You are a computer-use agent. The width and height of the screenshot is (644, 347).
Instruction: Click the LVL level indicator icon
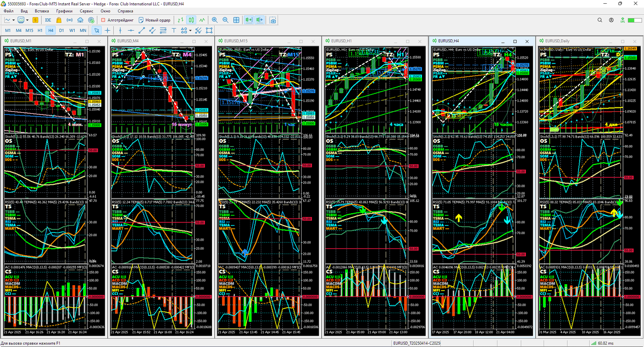point(623,20)
